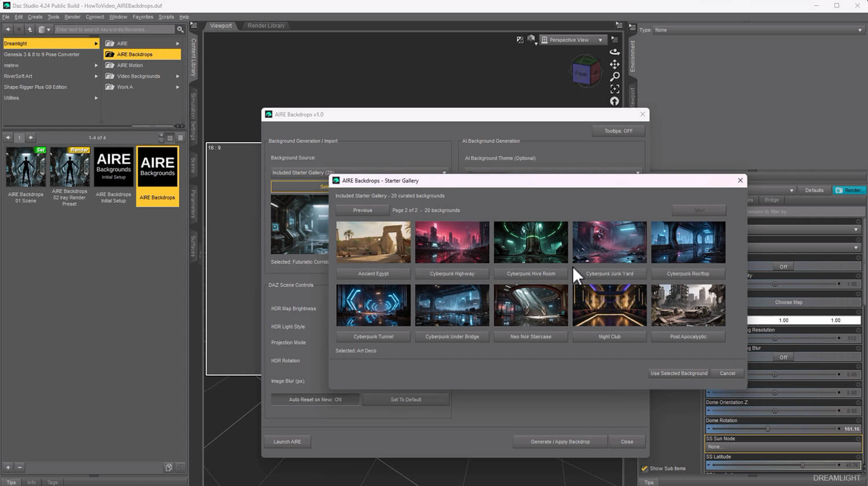This screenshot has width=868, height=486.
Task: Click Use Selected Background button
Action: point(679,373)
